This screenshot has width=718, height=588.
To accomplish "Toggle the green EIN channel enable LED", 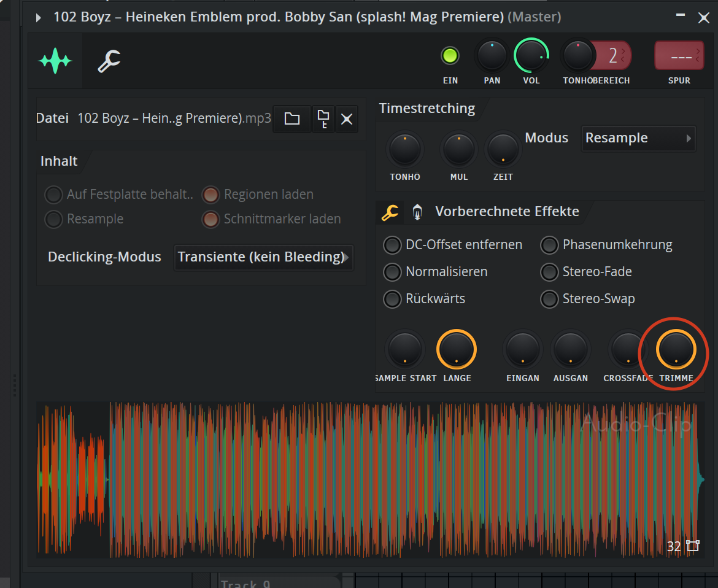I will pyautogui.click(x=450, y=56).
